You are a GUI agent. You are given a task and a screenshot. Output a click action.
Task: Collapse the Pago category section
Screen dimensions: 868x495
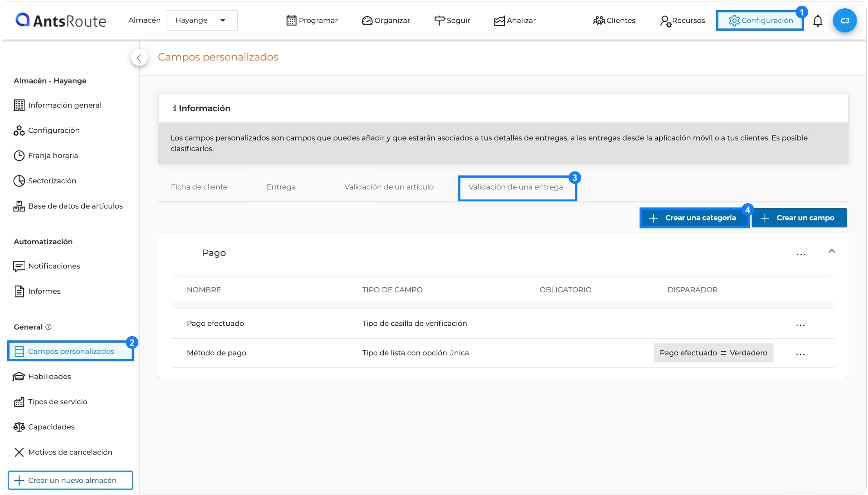pyautogui.click(x=832, y=251)
